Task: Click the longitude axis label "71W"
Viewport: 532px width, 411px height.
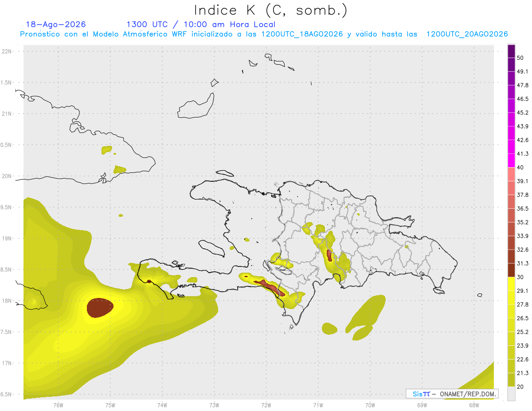Action: coord(318,405)
